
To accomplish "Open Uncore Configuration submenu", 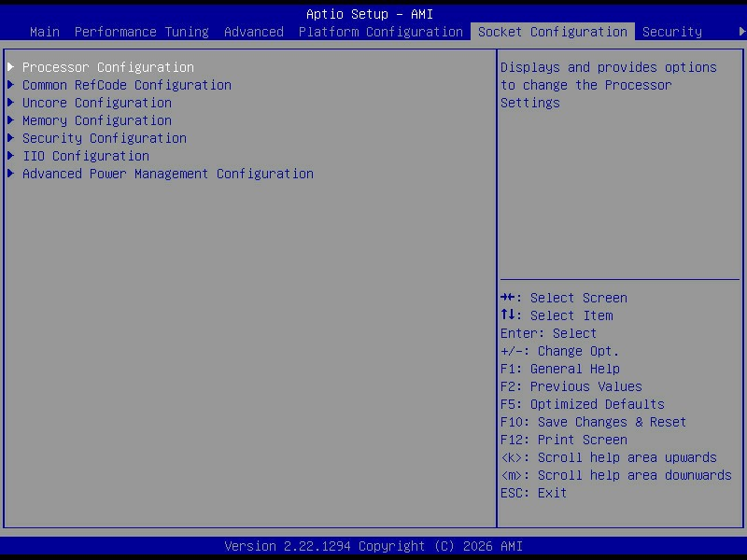I will (97, 103).
